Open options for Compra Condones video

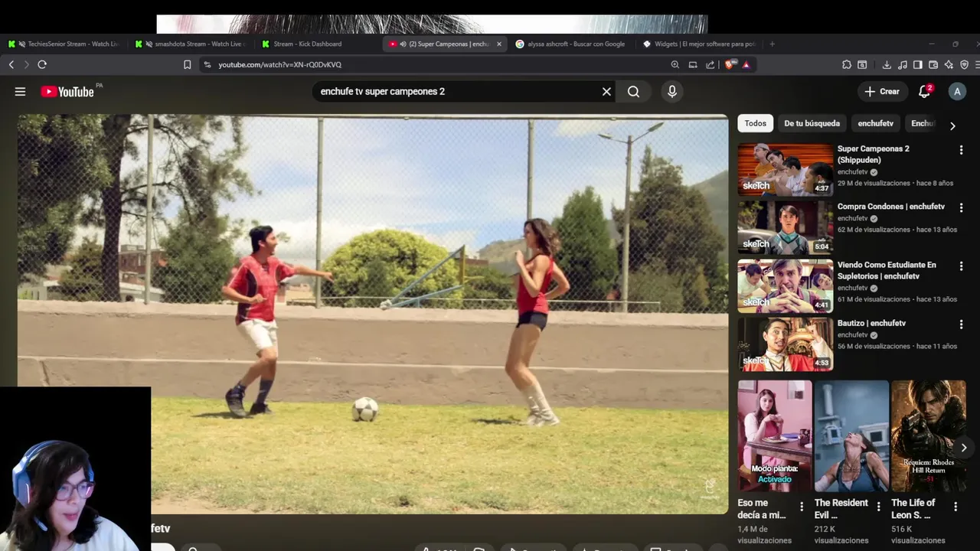(x=961, y=207)
